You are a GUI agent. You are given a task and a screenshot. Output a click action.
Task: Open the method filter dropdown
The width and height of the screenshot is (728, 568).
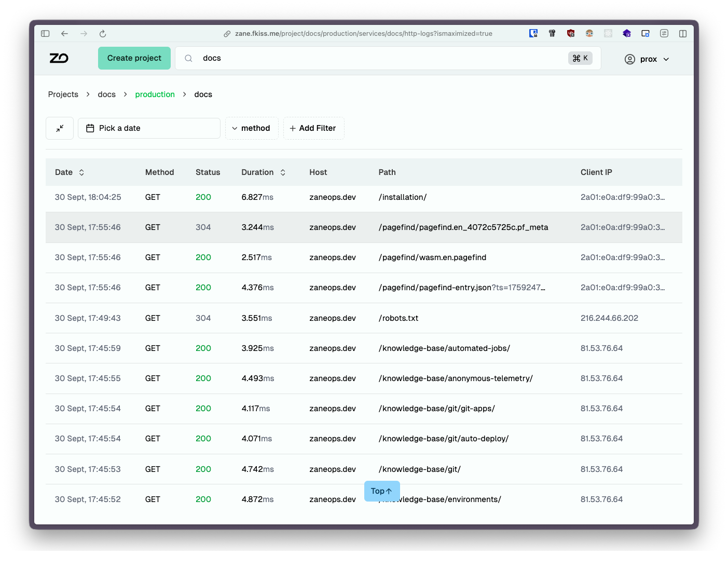point(252,128)
